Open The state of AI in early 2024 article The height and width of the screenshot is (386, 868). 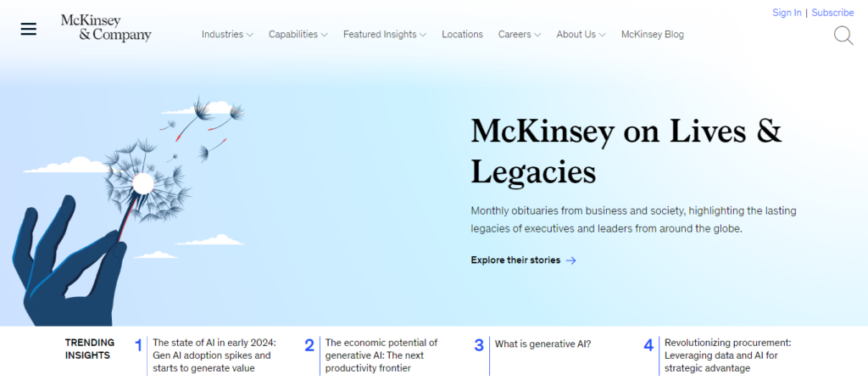[x=214, y=355]
